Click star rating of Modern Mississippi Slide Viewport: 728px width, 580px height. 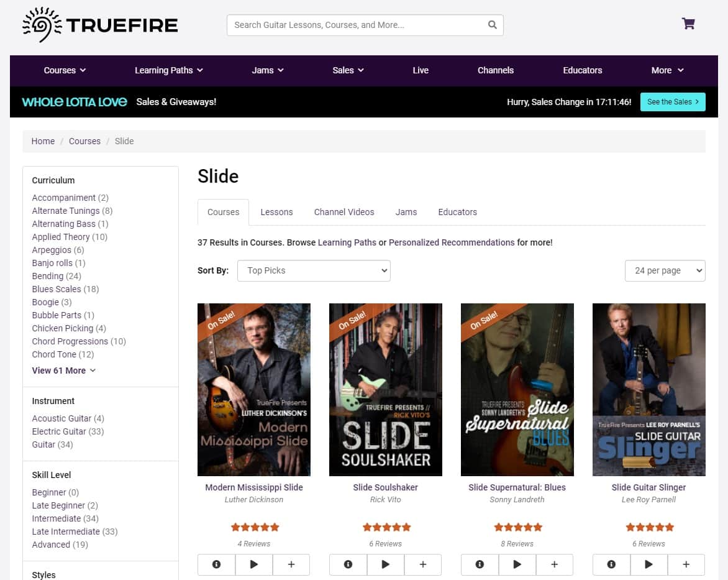click(x=255, y=527)
